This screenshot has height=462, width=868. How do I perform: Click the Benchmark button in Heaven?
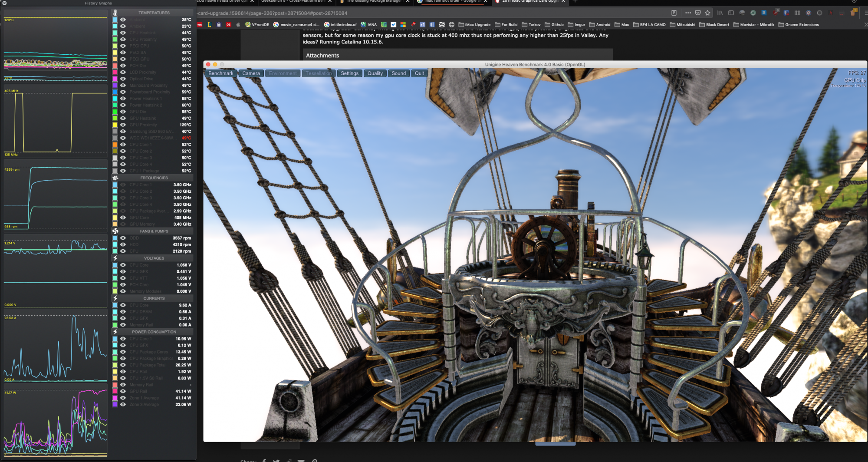[x=221, y=73]
